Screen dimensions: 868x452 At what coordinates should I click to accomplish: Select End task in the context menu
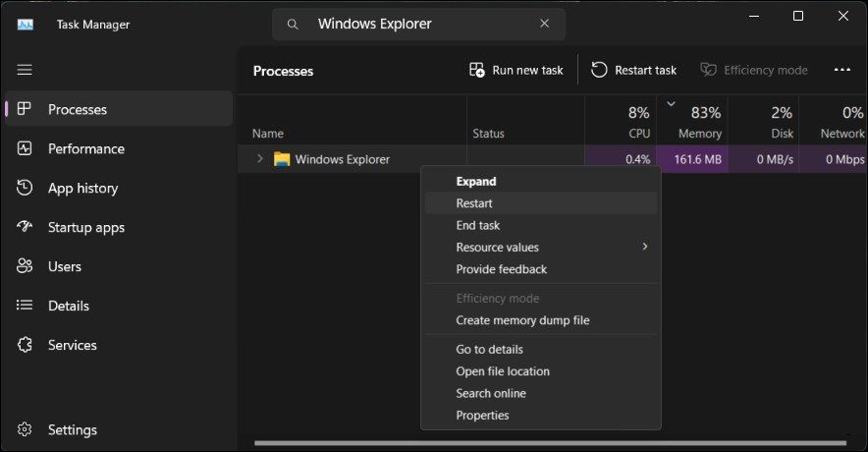[x=478, y=225]
